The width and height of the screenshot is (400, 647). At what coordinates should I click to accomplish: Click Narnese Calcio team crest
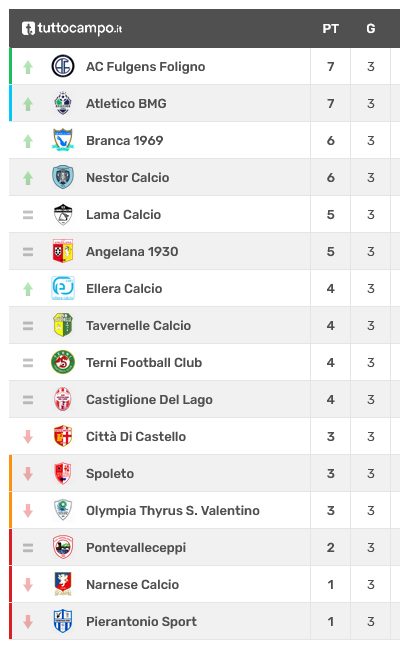pyautogui.click(x=63, y=584)
